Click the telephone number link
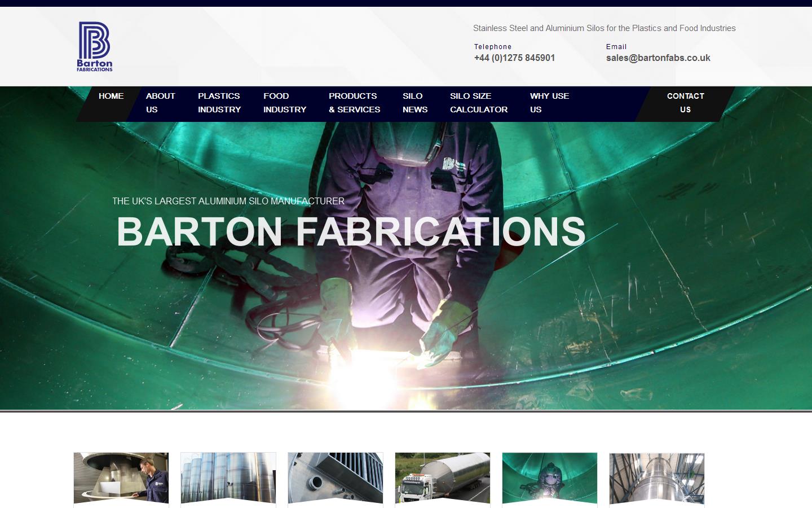 pos(514,58)
